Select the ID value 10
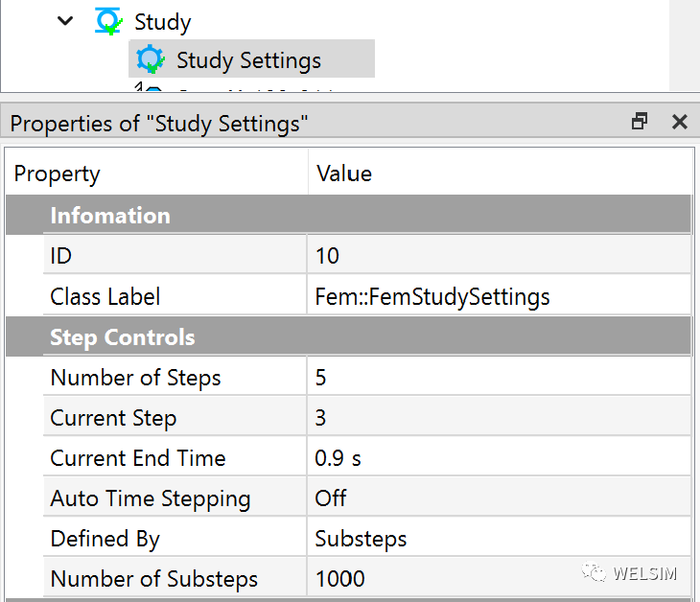Image resolution: width=700 pixels, height=602 pixels. pyautogui.click(x=499, y=255)
